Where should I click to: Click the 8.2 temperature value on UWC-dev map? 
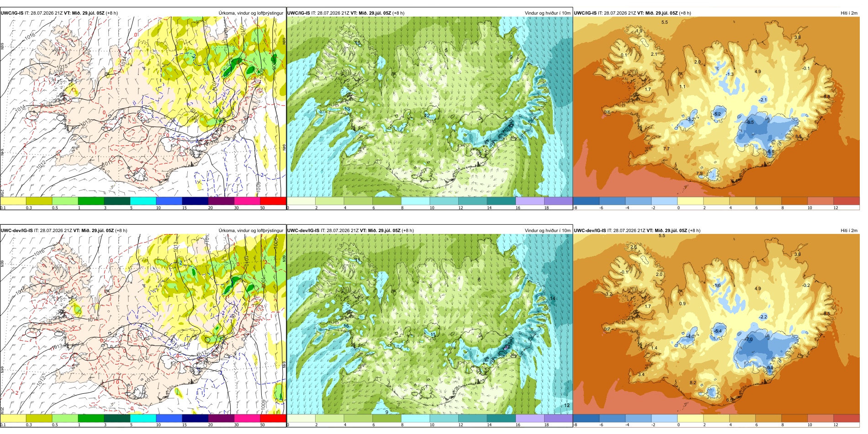(693, 383)
